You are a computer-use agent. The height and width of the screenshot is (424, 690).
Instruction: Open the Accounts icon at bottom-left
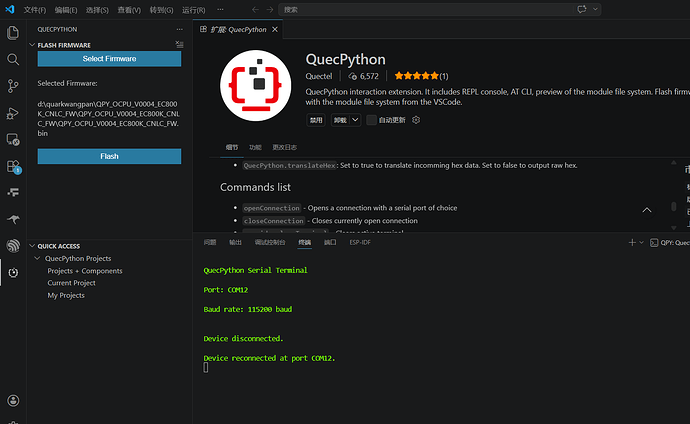tap(13, 401)
